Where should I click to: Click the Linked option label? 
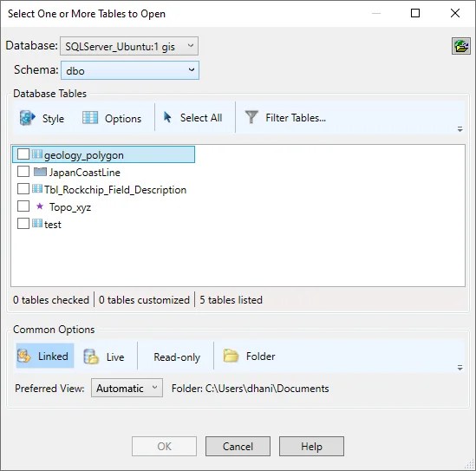(x=53, y=356)
